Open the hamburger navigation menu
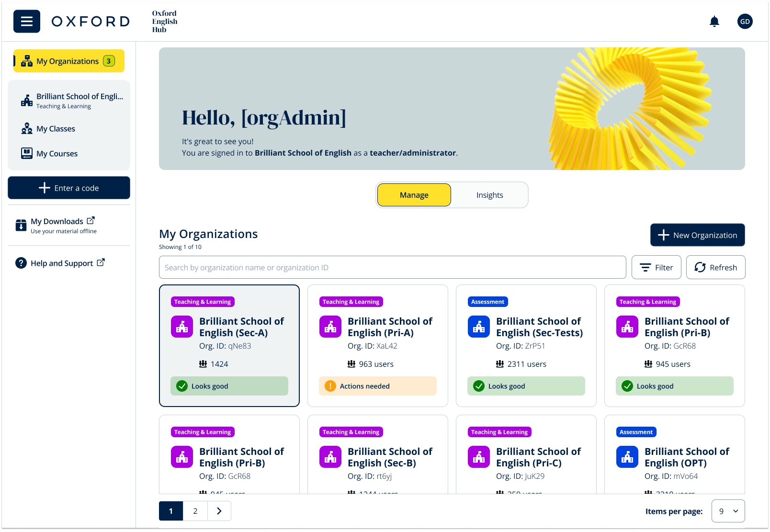Viewport: 770px width, 532px height. [x=26, y=21]
